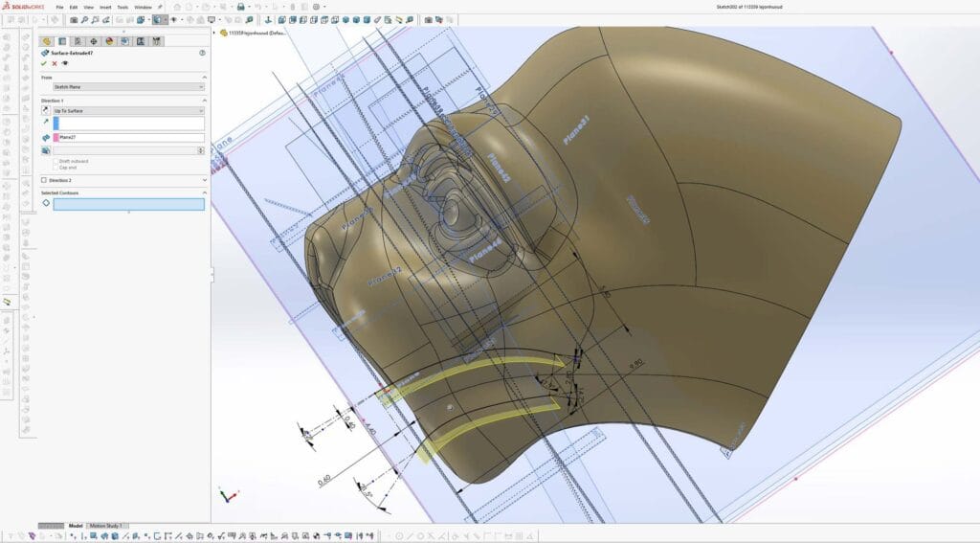Click the Selected Contours selection box
The width and height of the screenshot is (980, 543).
128,204
